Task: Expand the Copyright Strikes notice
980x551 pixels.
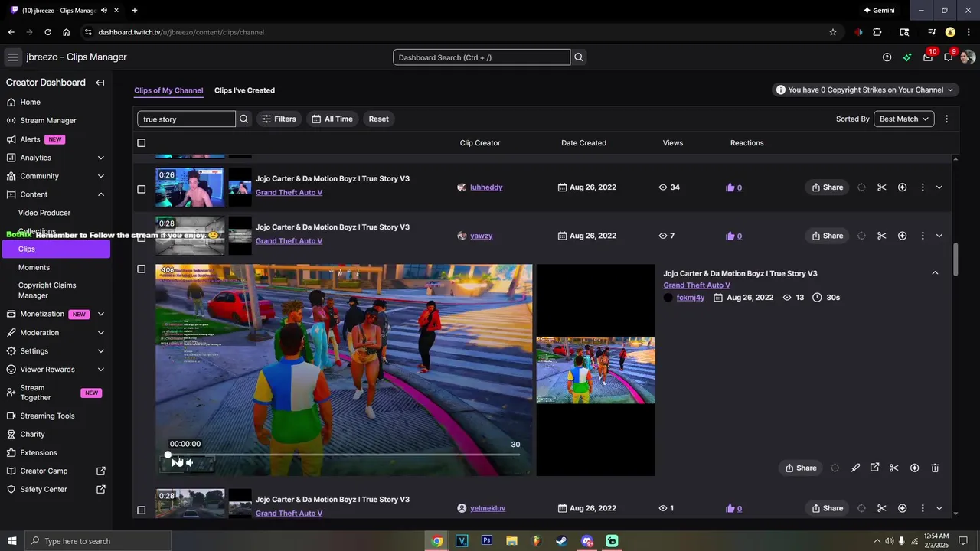Action: 865,90
